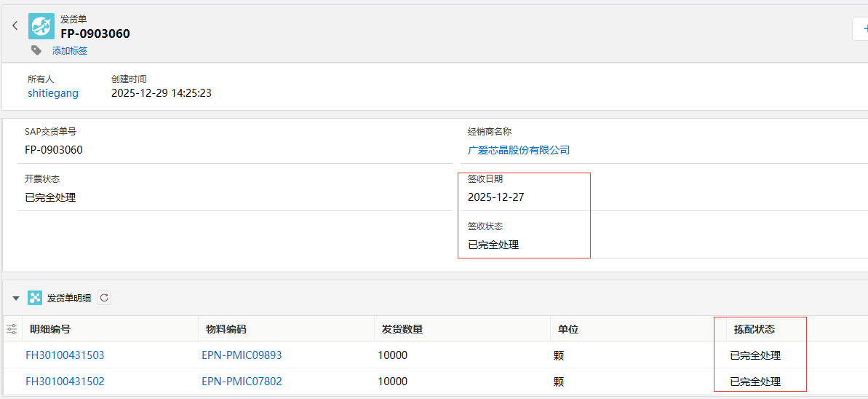Image resolution: width=868 pixels, height=399 pixels.
Task: Open material EPN-PMIC09893
Action: click(x=242, y=355)
